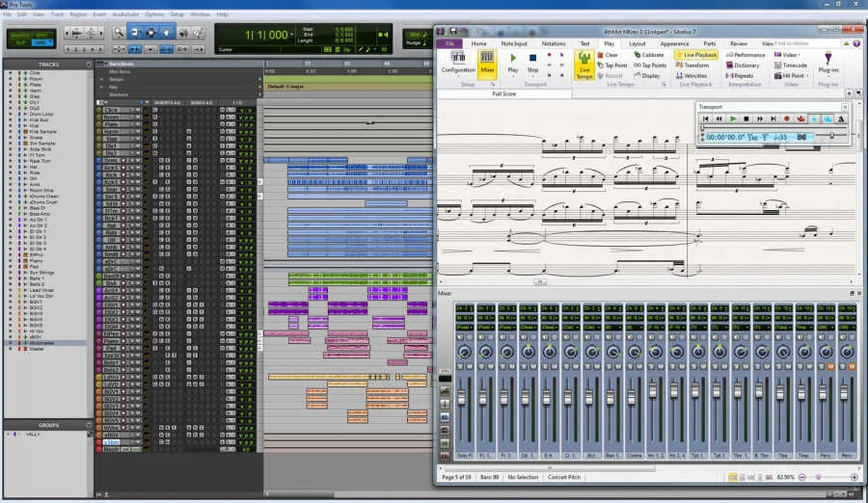
Task: Open the Plug-ins ribbon icon
Action: (x=827, y=64)
